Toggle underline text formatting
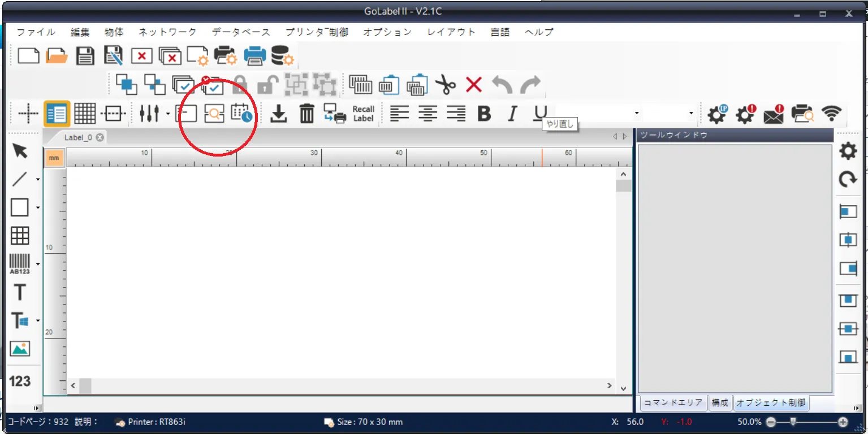868x434 pixels. tap(541, 114)
